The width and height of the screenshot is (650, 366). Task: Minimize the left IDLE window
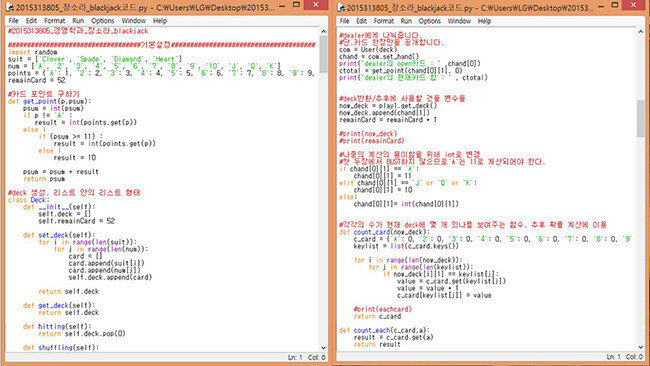pyautogui.click(x=282, y=6)
